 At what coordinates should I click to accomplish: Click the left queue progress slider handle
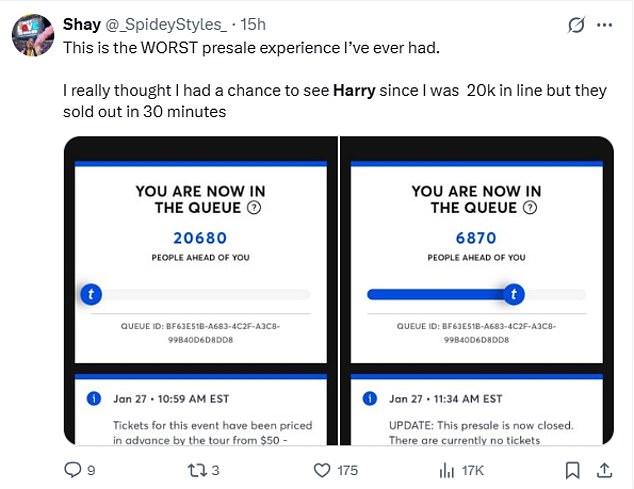pyautogui.click(x=93, y=294)
